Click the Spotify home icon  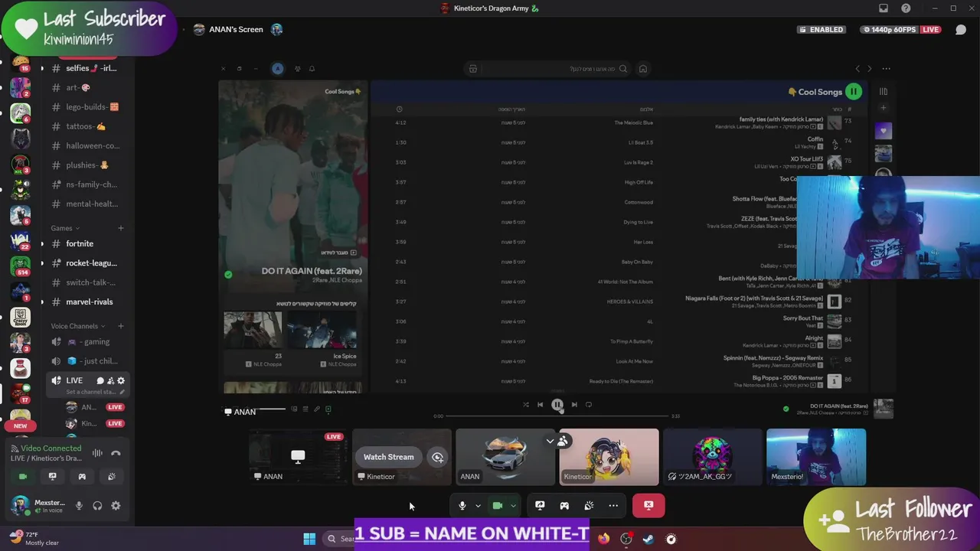tap(643, 69)
